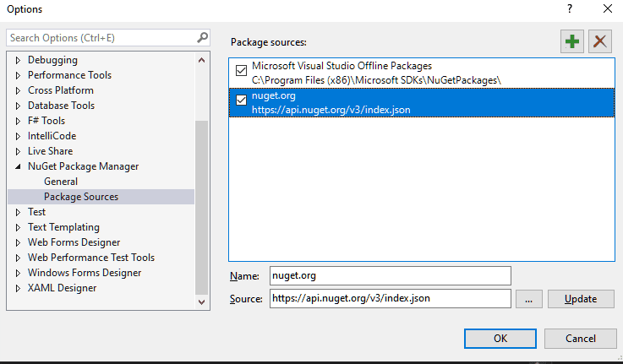This screenshot has width=623, height=364.
Task: Browse for source folder with ellipsis button
Action: (x=529, y=299)
